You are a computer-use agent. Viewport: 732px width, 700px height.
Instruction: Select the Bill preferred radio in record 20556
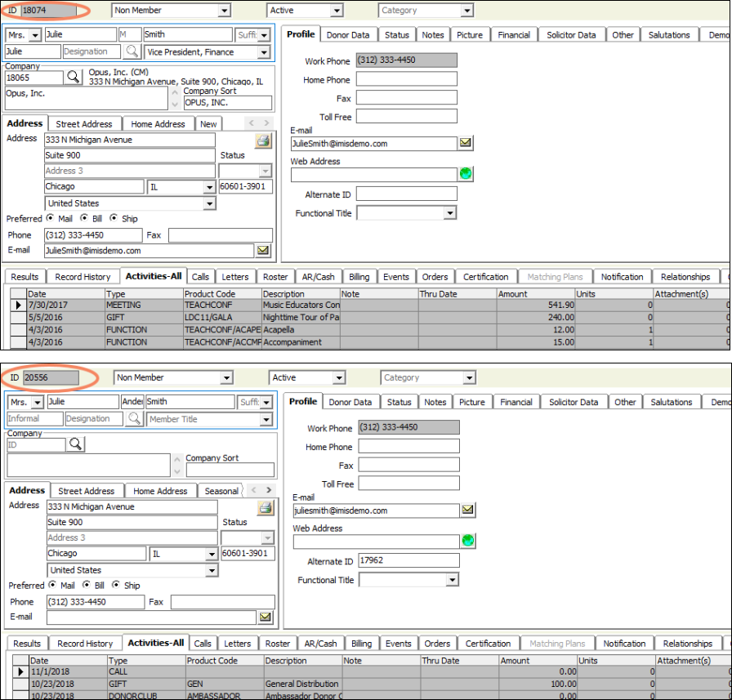86,586
